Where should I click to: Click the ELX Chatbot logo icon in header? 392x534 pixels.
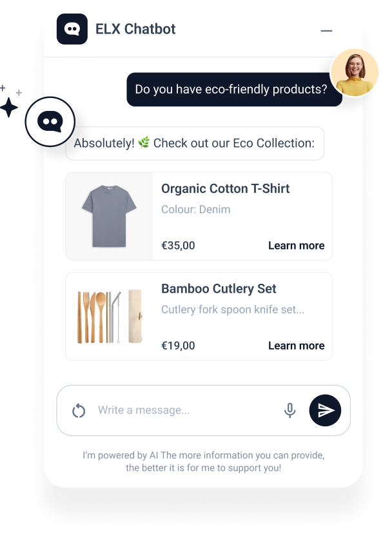pos(72,29)
